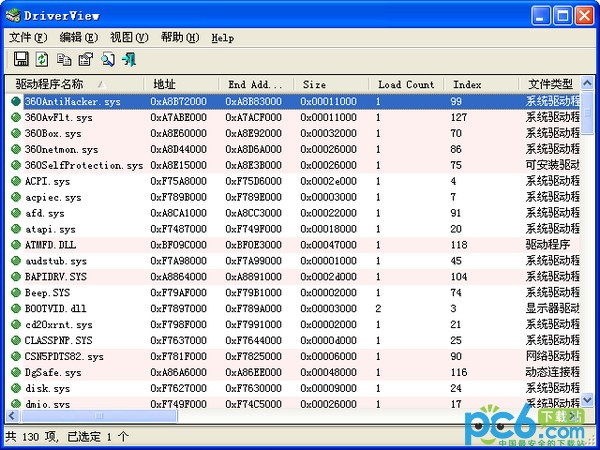
Task: Click the Exit toolbar icon
Action: pyautogui.click(x=129, y=59)
